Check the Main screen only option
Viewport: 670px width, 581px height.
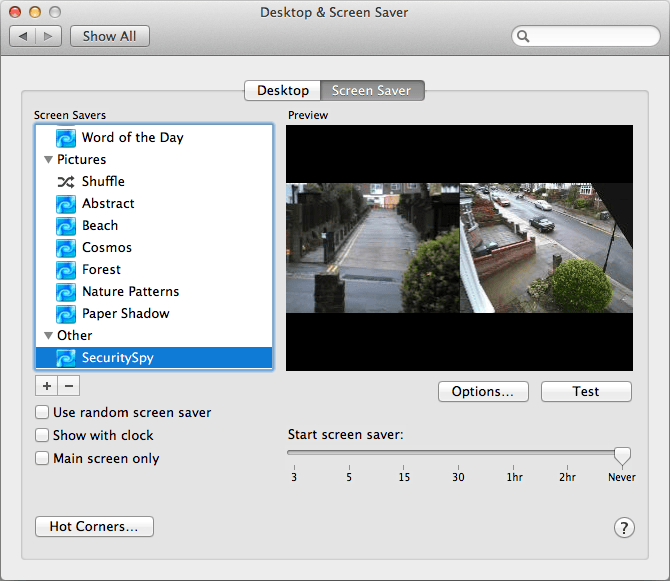click(42, 458)
